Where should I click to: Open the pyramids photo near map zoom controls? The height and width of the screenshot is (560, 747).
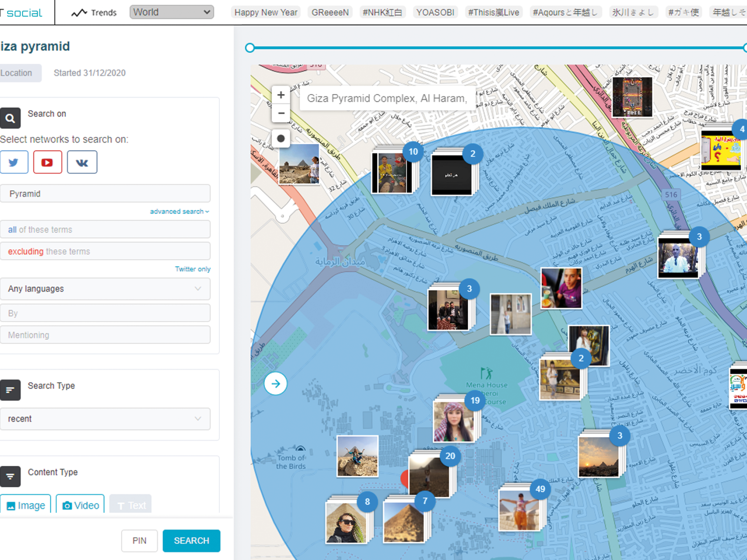[x=299, y=164]
